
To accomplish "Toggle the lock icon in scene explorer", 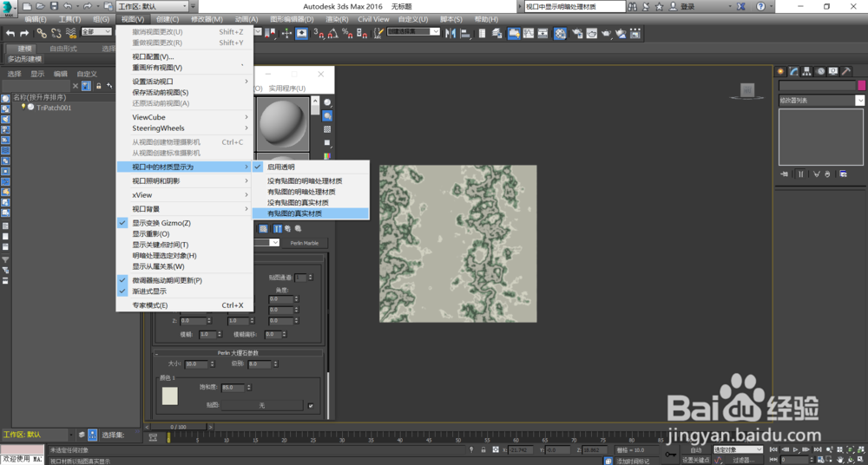I will click(x=99, y=86).
